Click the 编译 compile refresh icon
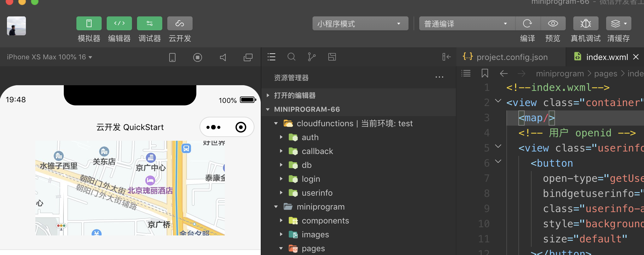 coord(528,24)
